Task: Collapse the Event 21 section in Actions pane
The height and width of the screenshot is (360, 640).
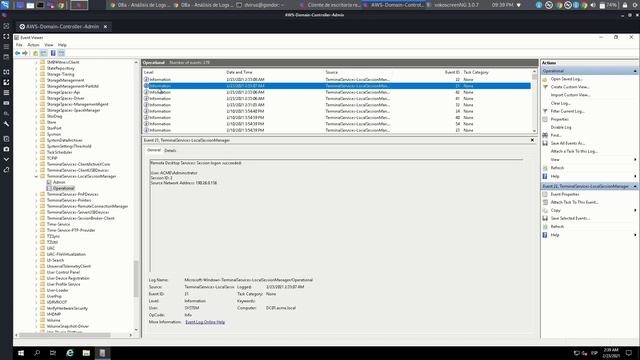Action: click(x=635, y=186)
